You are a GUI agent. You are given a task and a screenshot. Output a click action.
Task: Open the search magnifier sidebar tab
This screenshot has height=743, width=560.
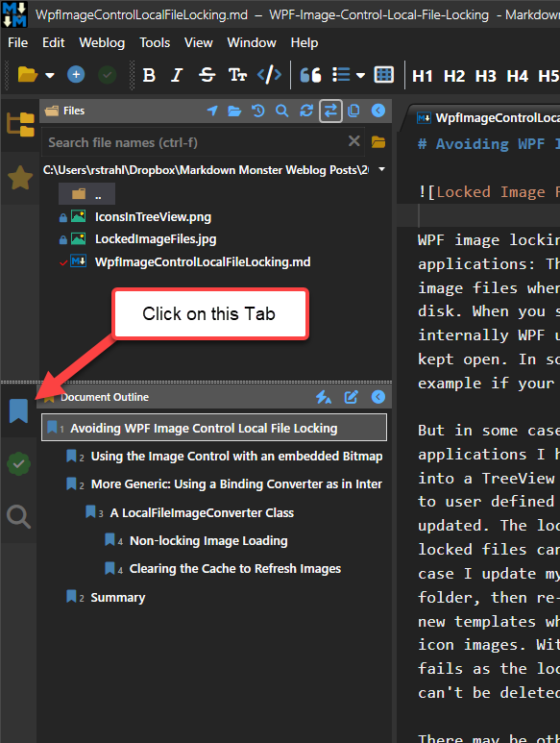coord(18,516)
